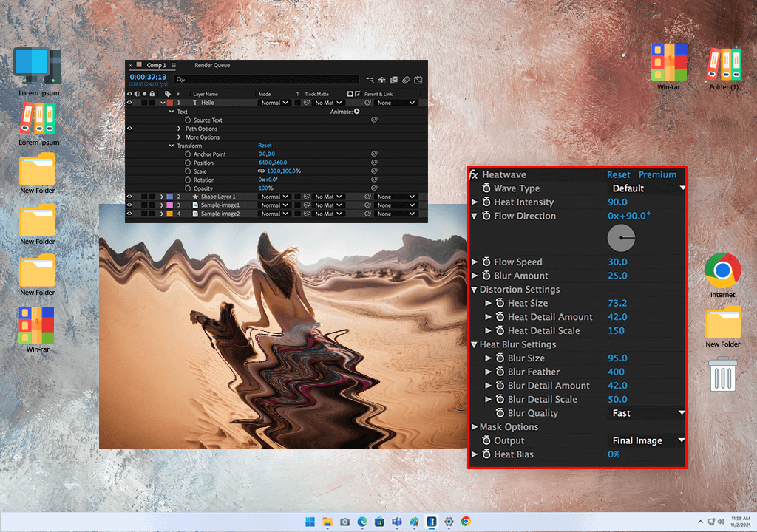757x532 pixels.
Task: Click Reset in the Heatwave effect header
Action: 618,175
